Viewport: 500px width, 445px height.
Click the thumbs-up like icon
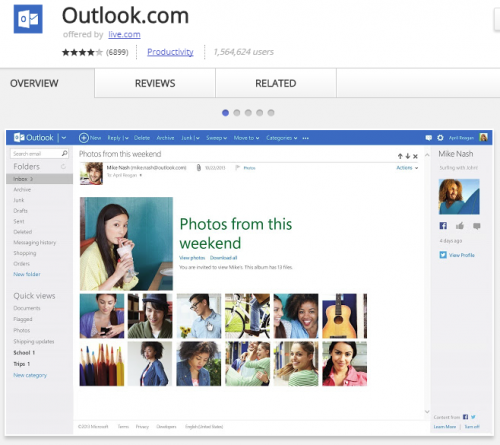pos(460,226)
